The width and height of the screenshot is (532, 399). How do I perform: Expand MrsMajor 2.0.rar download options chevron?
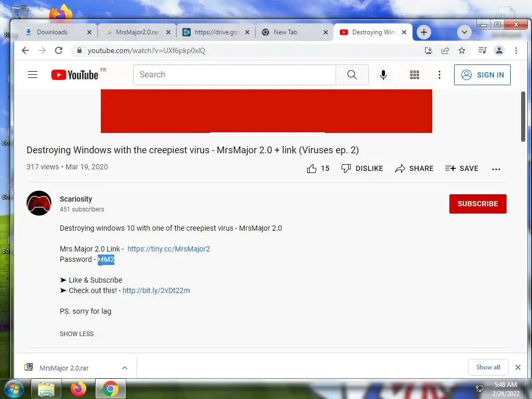125,368
